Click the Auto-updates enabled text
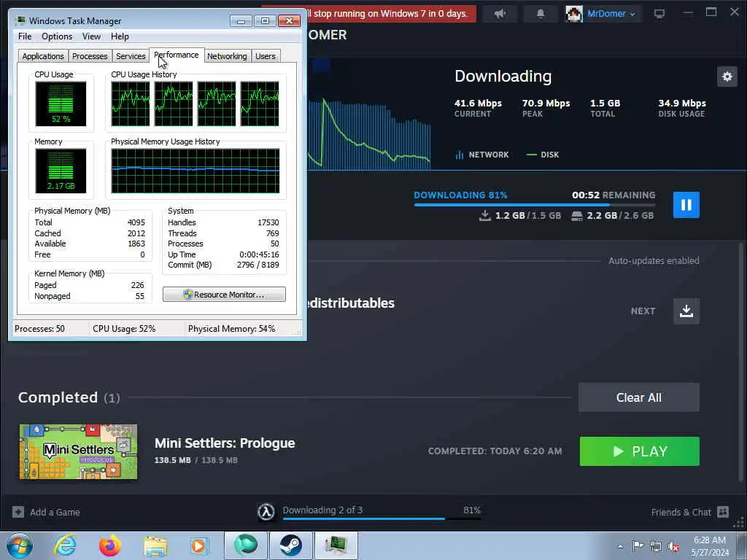This screenshot has width=747, height=560. pos(654,260)
